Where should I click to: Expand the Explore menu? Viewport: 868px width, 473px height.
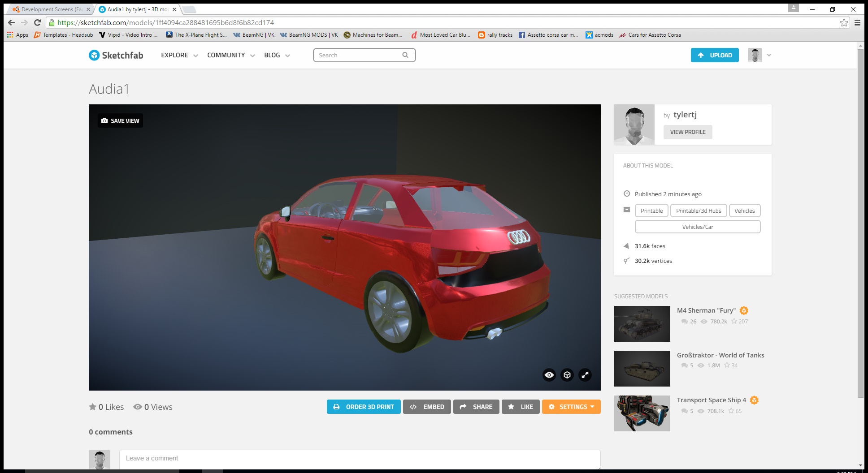pyautogui.click(x=179, y=55)
